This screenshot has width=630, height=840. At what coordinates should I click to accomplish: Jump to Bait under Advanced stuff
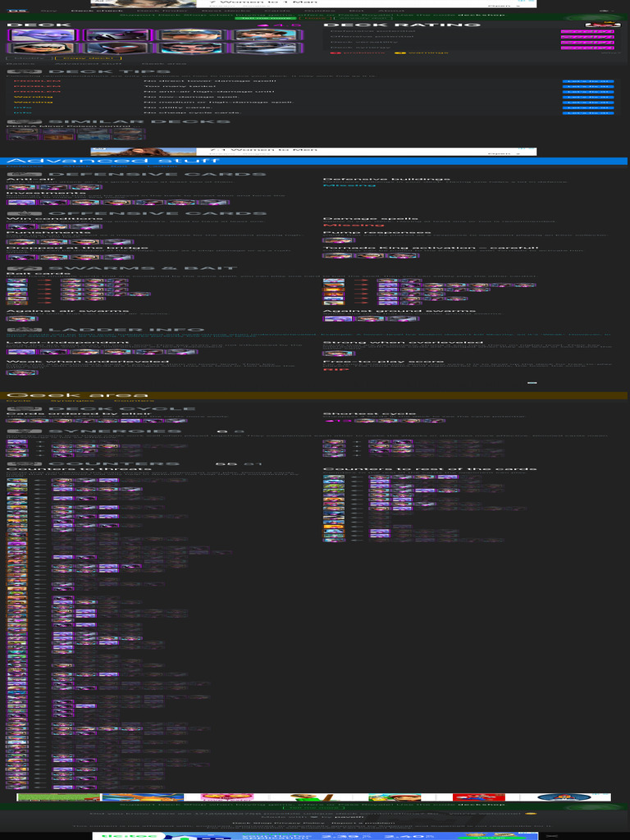pos(120,167)
